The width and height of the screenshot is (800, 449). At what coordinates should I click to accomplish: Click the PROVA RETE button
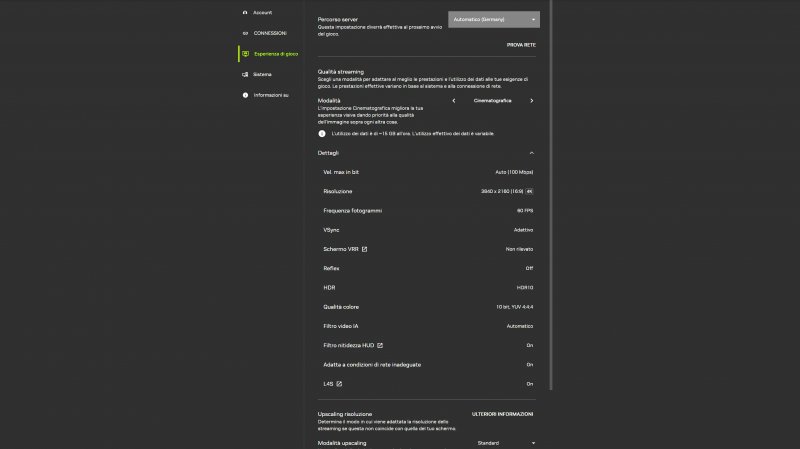(520, 45)
